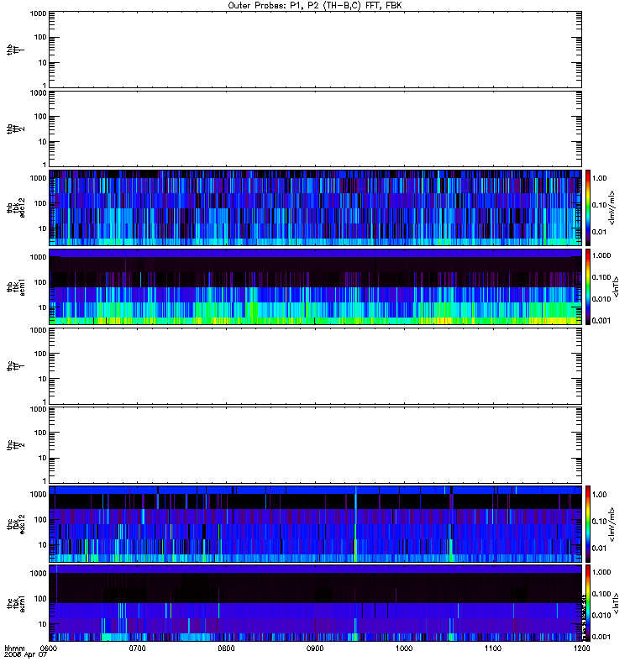The image size is (630, 672).
Task: Click inside the empty thc fff 2 panel
Action: coord(315,445)
